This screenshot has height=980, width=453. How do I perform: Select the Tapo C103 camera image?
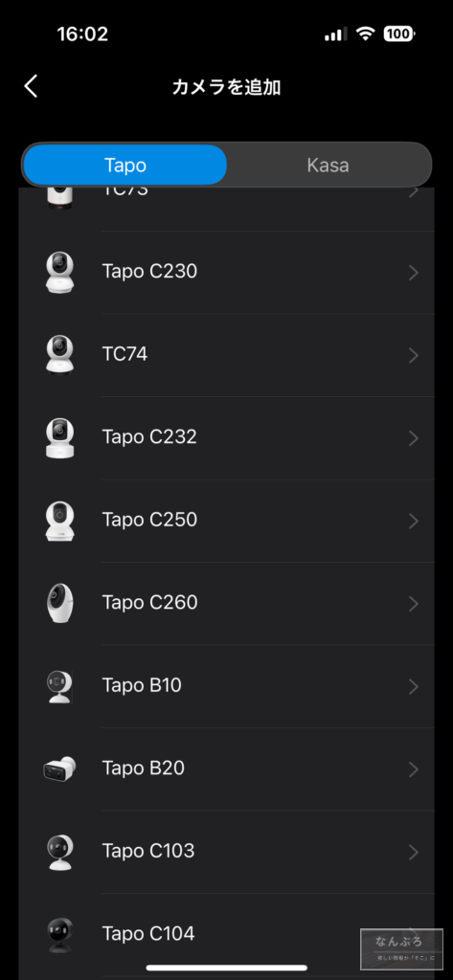point(60,851)
